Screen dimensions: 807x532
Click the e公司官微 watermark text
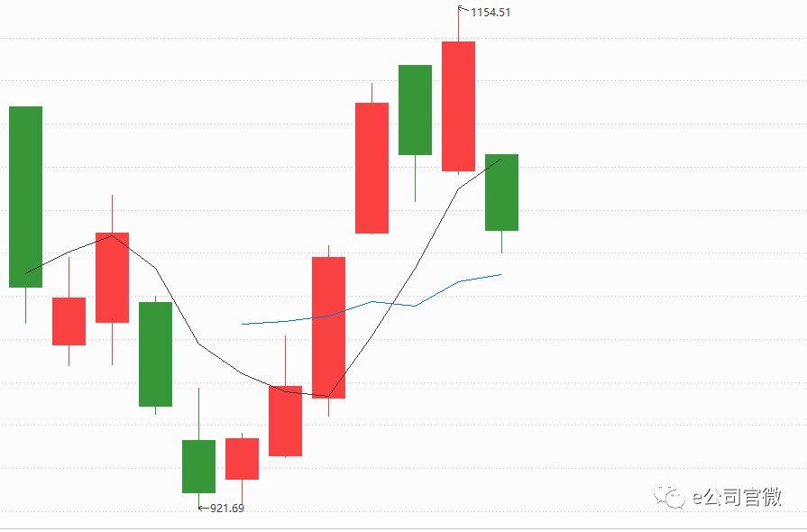coord(736,496)
